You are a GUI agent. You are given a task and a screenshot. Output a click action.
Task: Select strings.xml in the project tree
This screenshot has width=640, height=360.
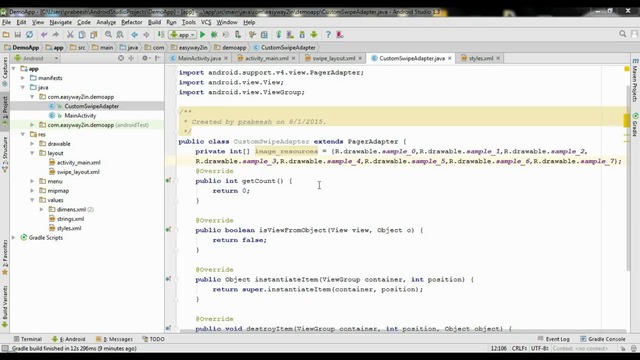[70, 219]
